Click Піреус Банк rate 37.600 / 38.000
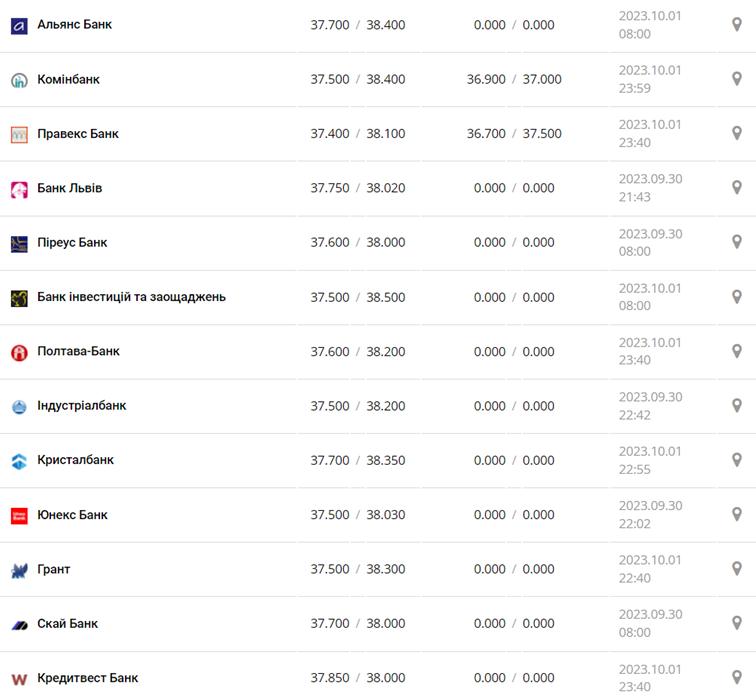756x698 pixels. point(358,242)
